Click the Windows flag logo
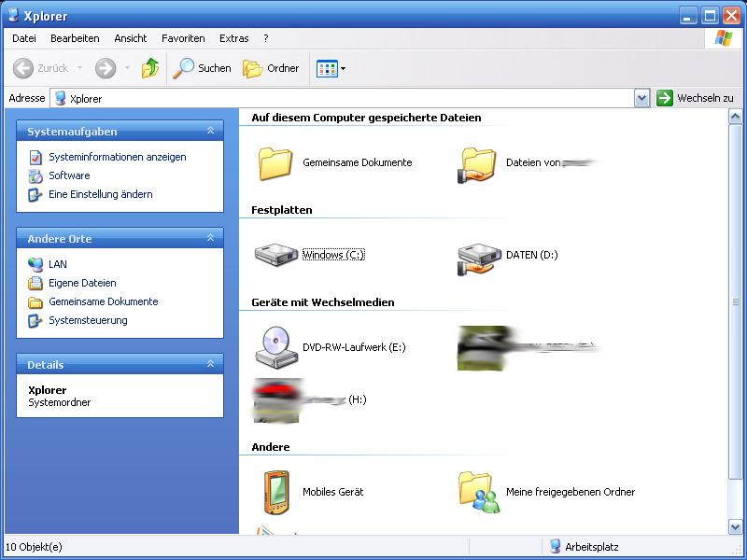The height and width of the screenshot is (560, 747). coord(723,38)
